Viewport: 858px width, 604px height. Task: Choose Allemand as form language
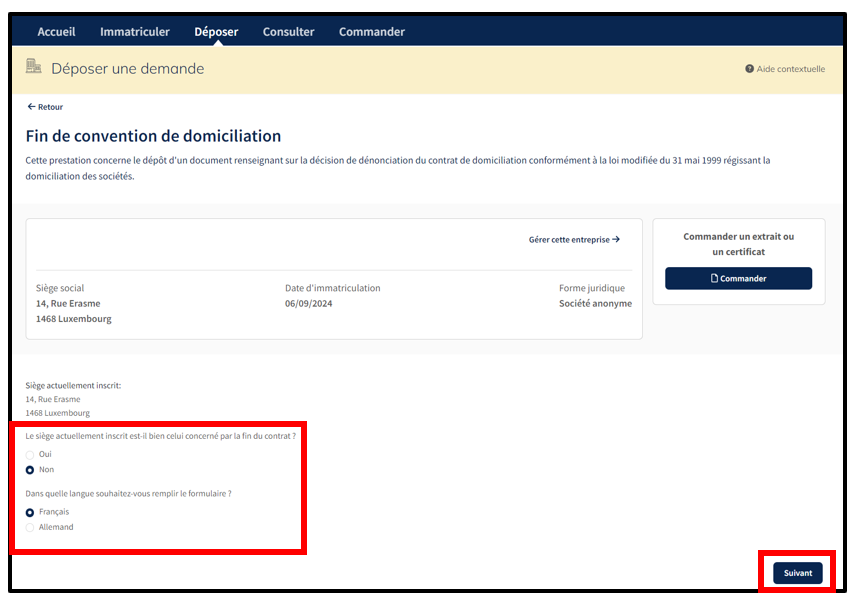pos(30,527)
